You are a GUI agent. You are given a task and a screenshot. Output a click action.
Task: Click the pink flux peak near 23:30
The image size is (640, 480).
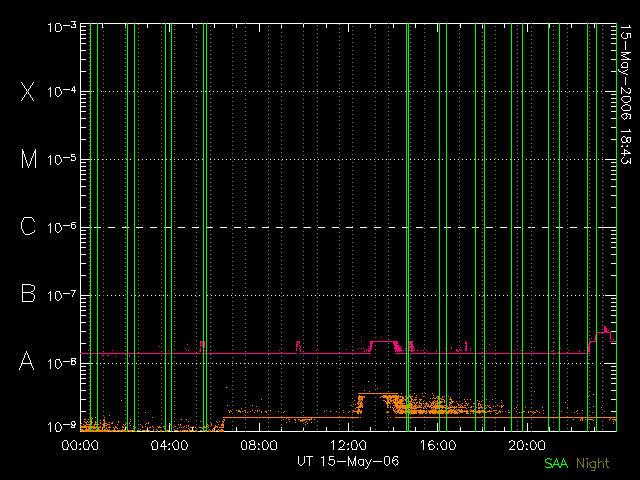pos(605,330)
